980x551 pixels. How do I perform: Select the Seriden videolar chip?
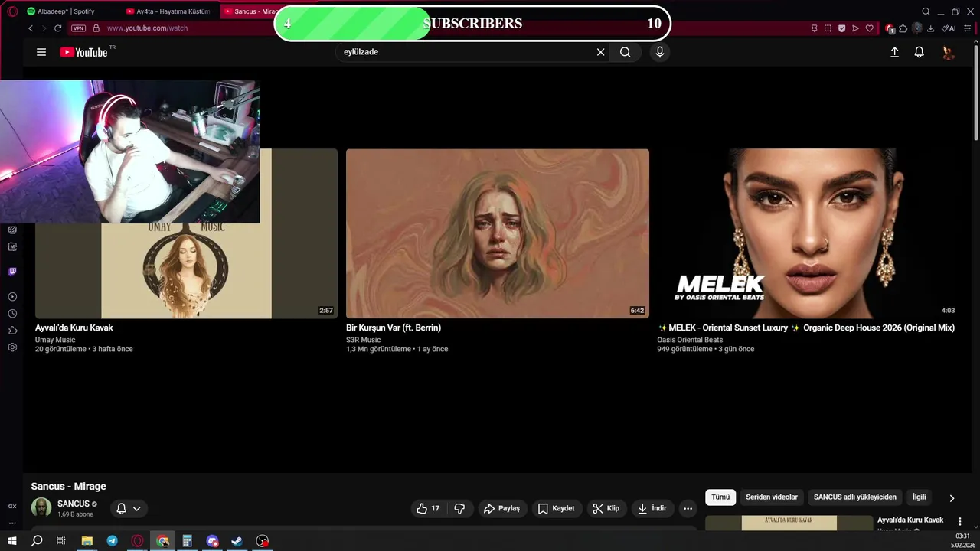(x=772, y=497)
